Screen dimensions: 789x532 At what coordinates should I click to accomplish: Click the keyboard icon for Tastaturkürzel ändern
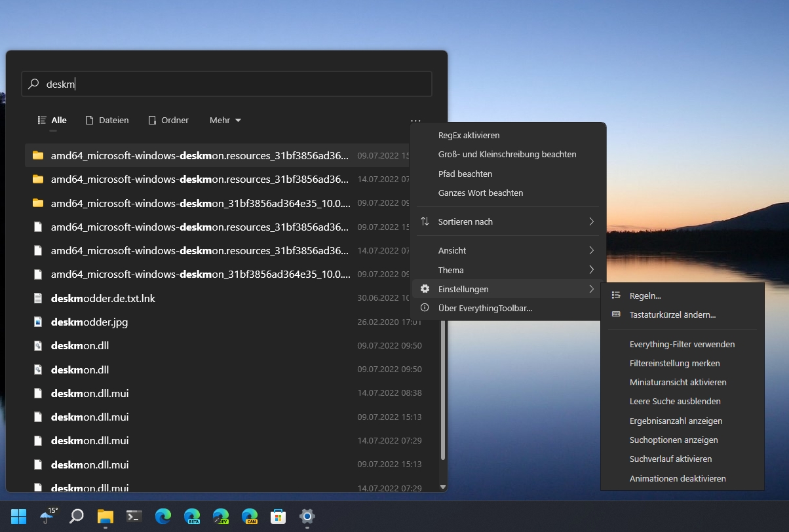pos(615,314)
